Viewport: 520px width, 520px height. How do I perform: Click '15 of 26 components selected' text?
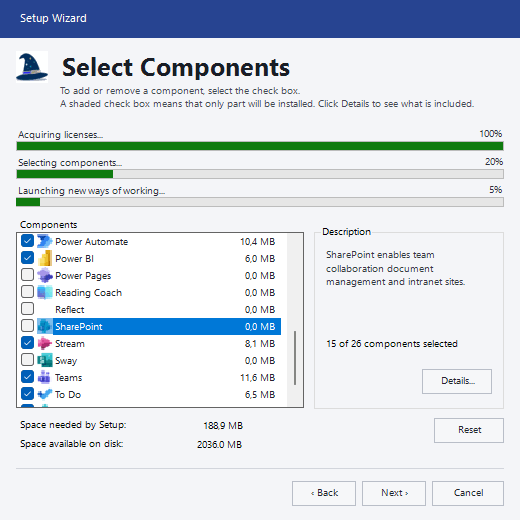point(392,344)
